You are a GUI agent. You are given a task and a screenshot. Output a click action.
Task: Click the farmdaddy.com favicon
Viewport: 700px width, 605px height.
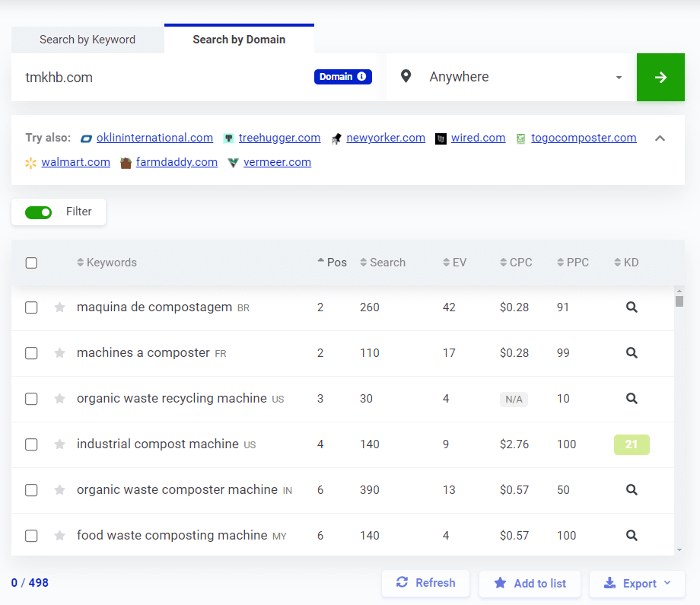(x=126, y=163)
